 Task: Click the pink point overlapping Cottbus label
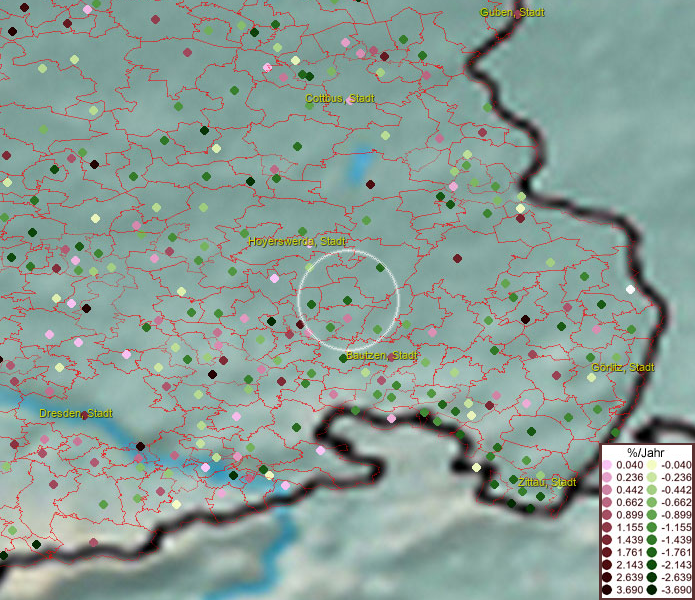pos(351,100)
